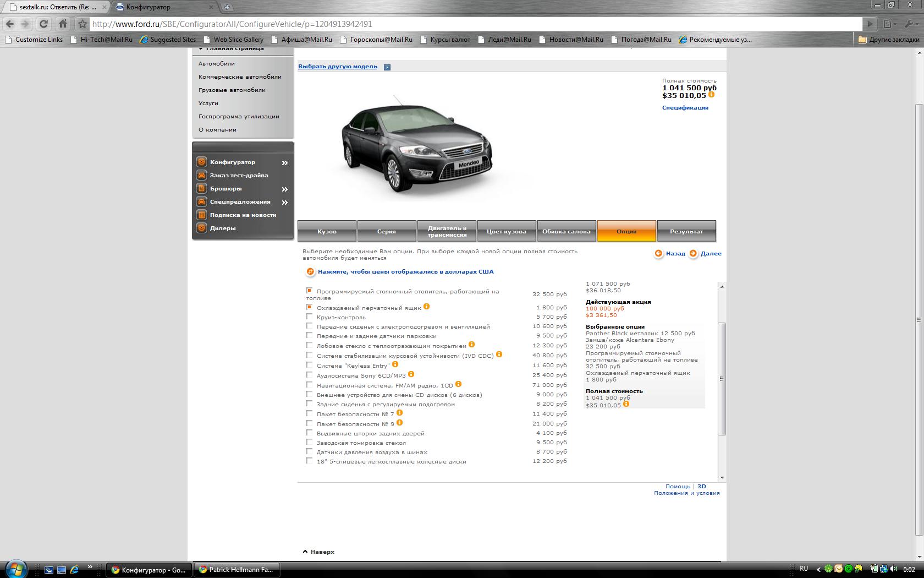
Task: Click the Заказ тест-драйва car icon
Action: coord(202,175)
